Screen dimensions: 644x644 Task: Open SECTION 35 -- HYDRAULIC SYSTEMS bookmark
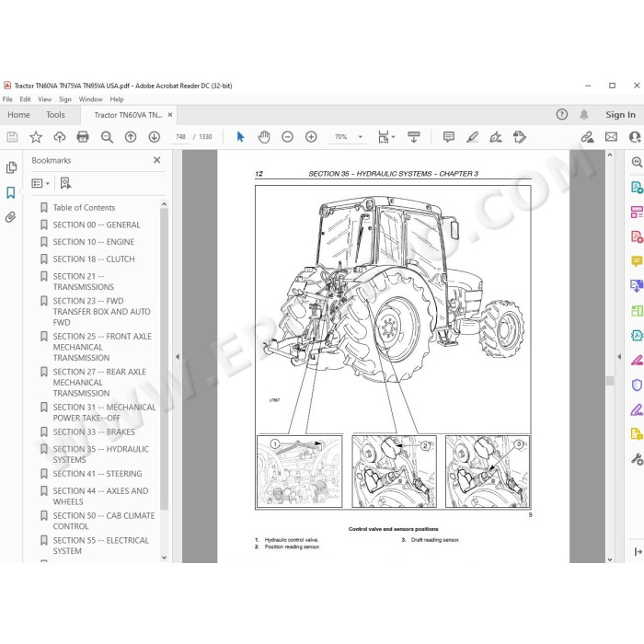coord(100,454)
